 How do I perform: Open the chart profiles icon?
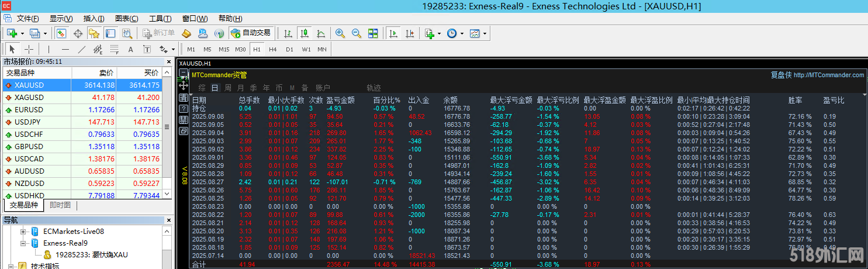[34, 33]
